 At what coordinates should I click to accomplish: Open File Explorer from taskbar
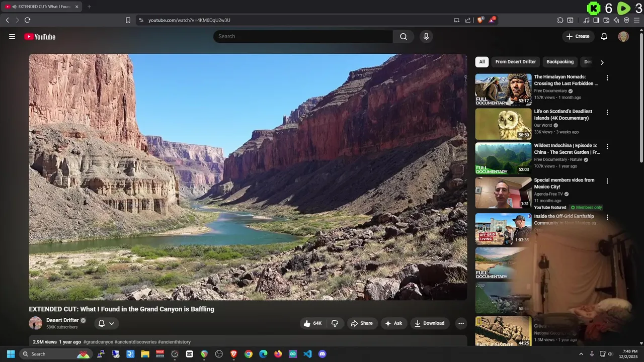click(x=145, y=354)
